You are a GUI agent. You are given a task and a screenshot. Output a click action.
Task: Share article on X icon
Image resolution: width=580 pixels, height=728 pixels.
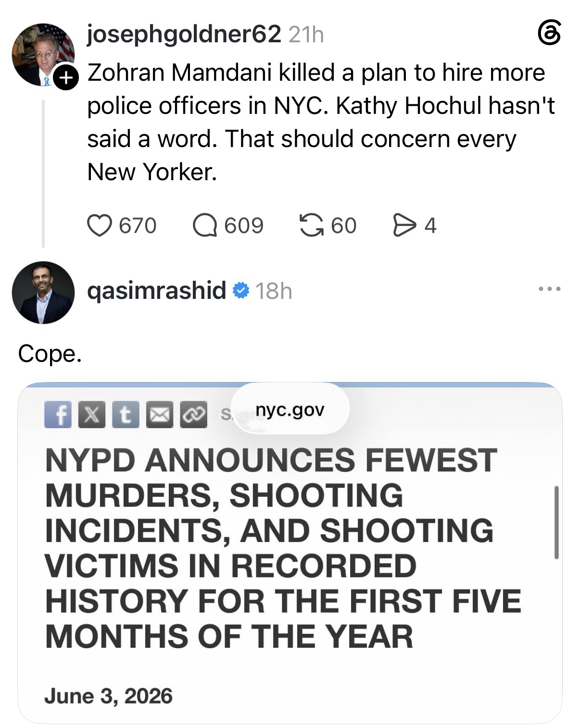click(x=92, y=415)
